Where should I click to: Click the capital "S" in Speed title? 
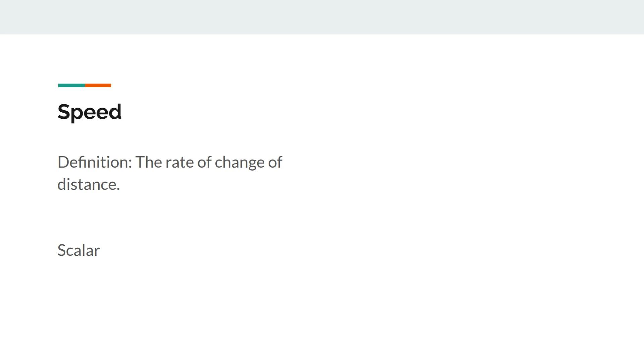tap(64, 112)
